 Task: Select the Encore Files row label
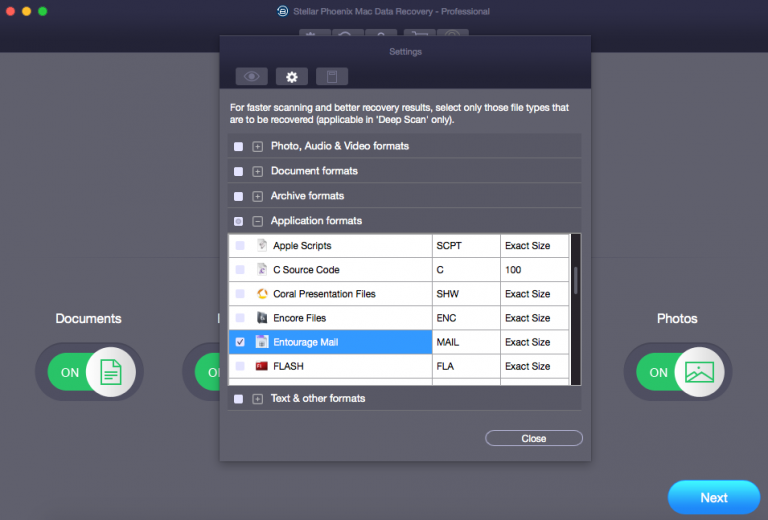pos(299,318)
